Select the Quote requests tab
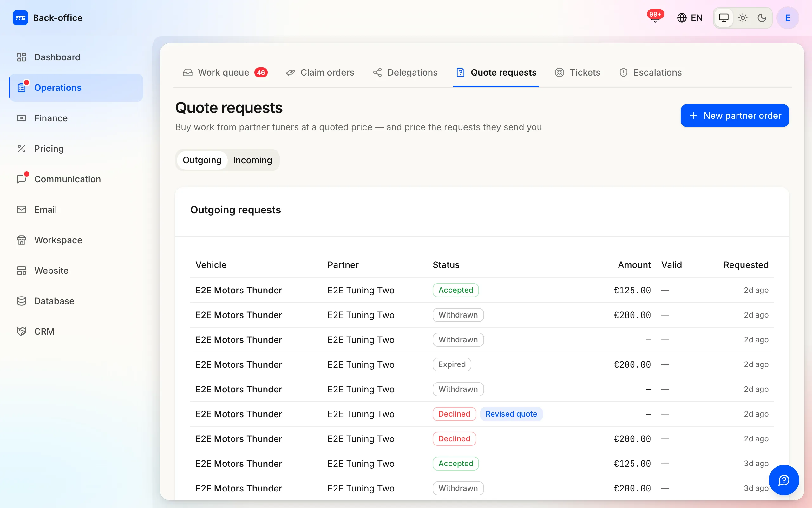This screenshot has width=812, height=508. [x=496, y=73]
